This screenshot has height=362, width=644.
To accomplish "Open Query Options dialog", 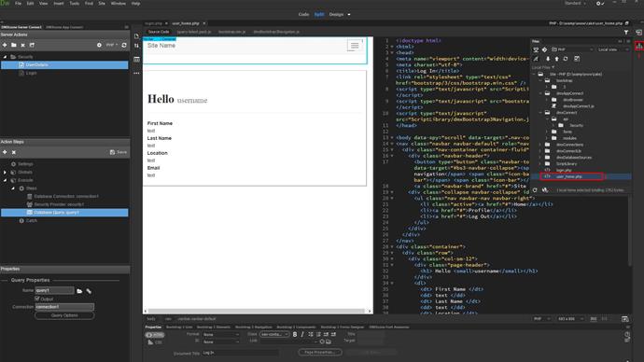I will 64,315.
